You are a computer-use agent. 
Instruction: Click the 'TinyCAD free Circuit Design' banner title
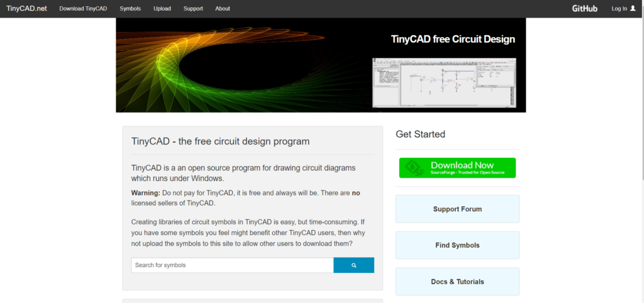tap(453, 39)
